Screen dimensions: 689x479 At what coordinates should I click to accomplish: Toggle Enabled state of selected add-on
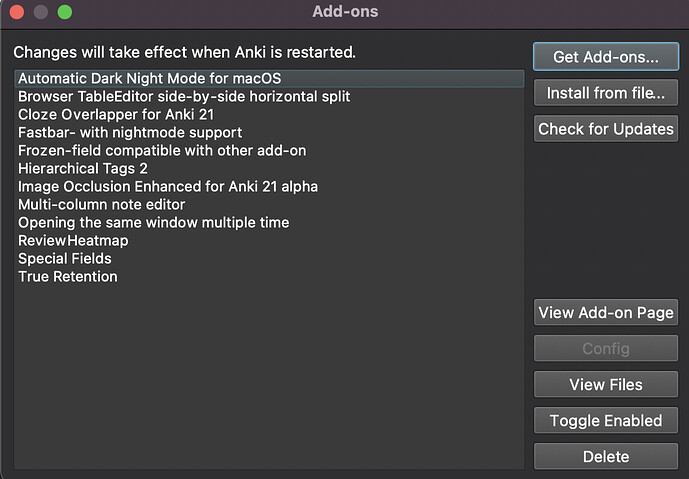(606, 421)
